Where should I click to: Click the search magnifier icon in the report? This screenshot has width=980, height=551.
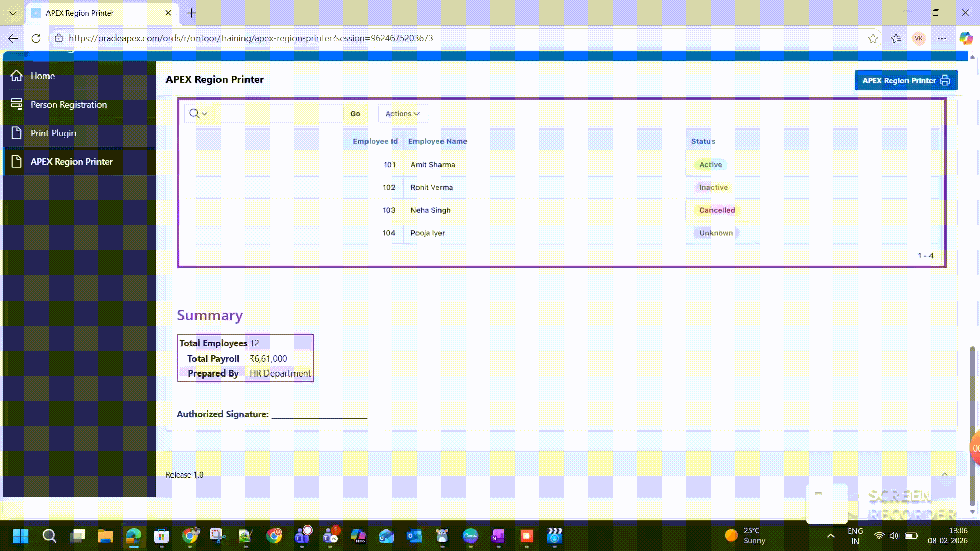(193, 113)
